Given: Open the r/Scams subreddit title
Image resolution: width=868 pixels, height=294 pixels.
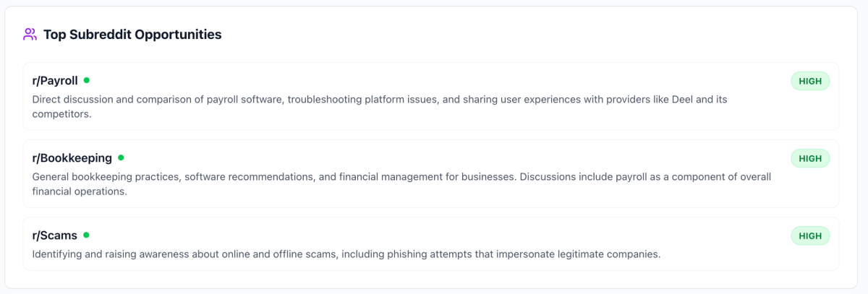Looking at the screenshot, I should click(55, 235).
